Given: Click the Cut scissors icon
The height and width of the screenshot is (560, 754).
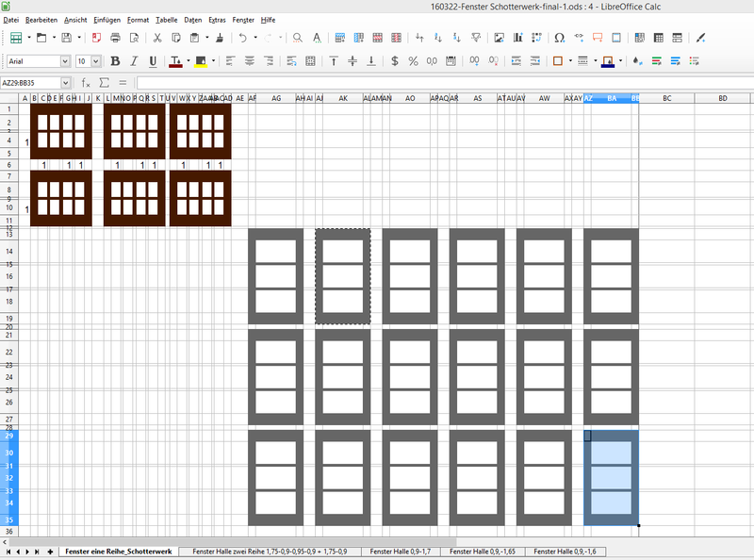Looking at the screenshot, I should coord(156,39).
